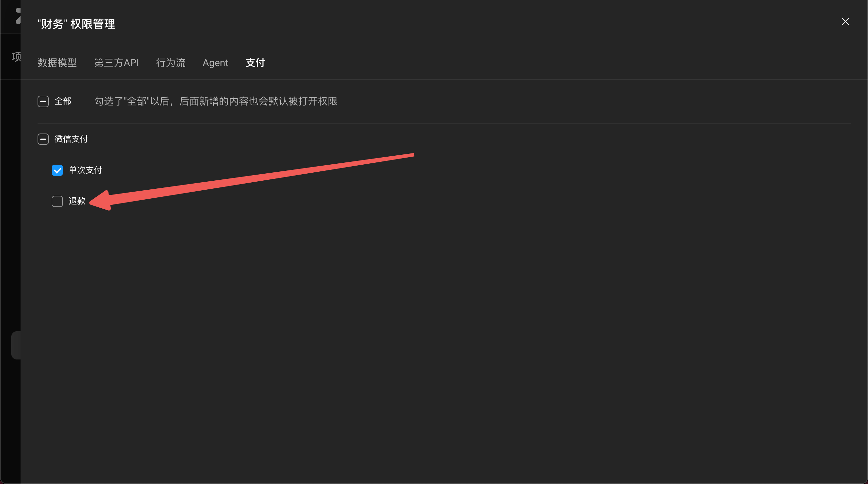Enable the 退款 checkbox indicated by the red arrow
The height and width of the screenshot is (484, 868).
point(57,201)
